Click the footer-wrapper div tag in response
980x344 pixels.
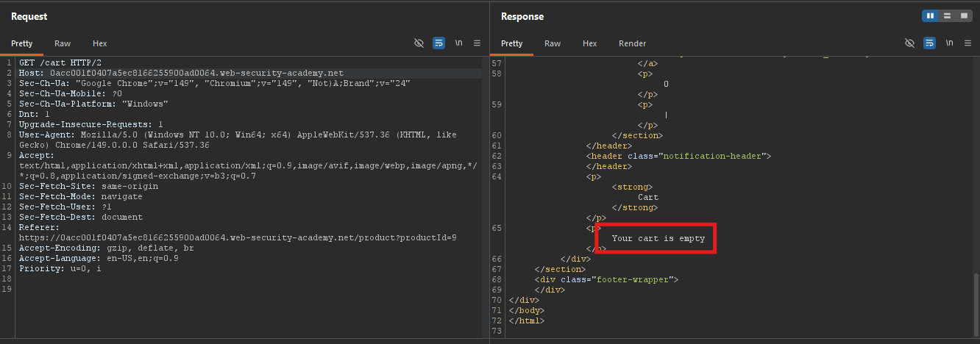[606, 279]
